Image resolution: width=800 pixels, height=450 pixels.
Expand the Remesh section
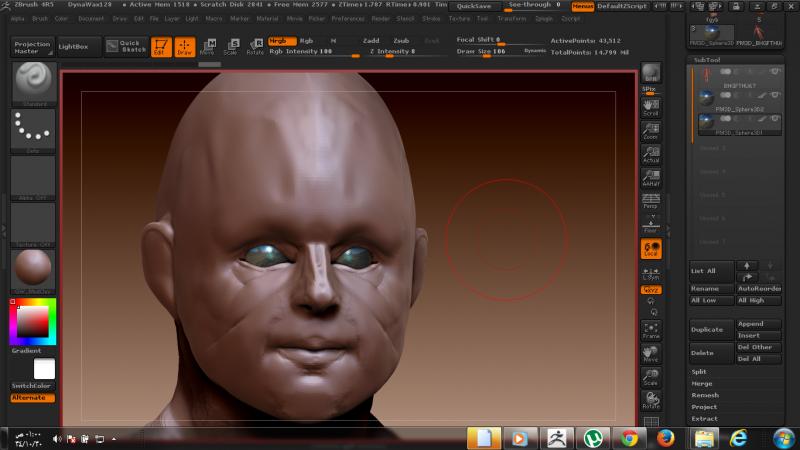[705, 395]
